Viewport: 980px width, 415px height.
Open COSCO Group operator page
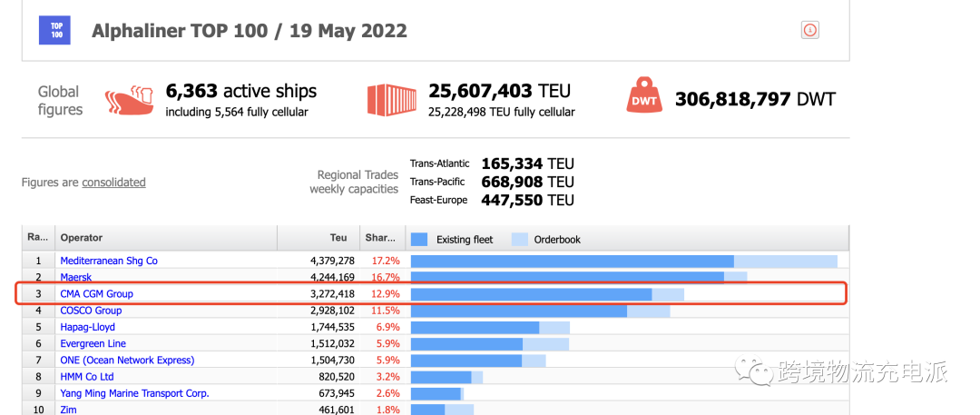coord(91,311)
